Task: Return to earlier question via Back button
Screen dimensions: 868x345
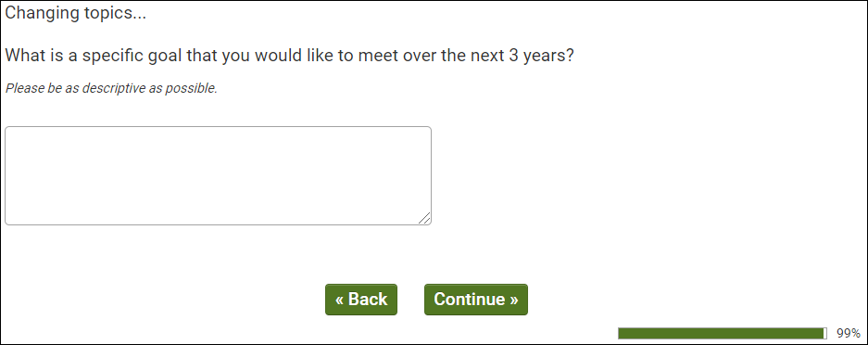Action: point(361,300)
